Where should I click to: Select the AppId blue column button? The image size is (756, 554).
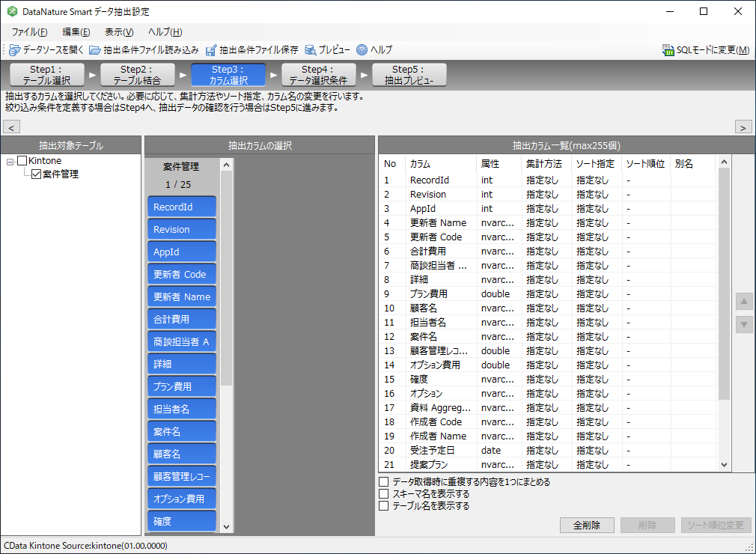click(182, 252)
